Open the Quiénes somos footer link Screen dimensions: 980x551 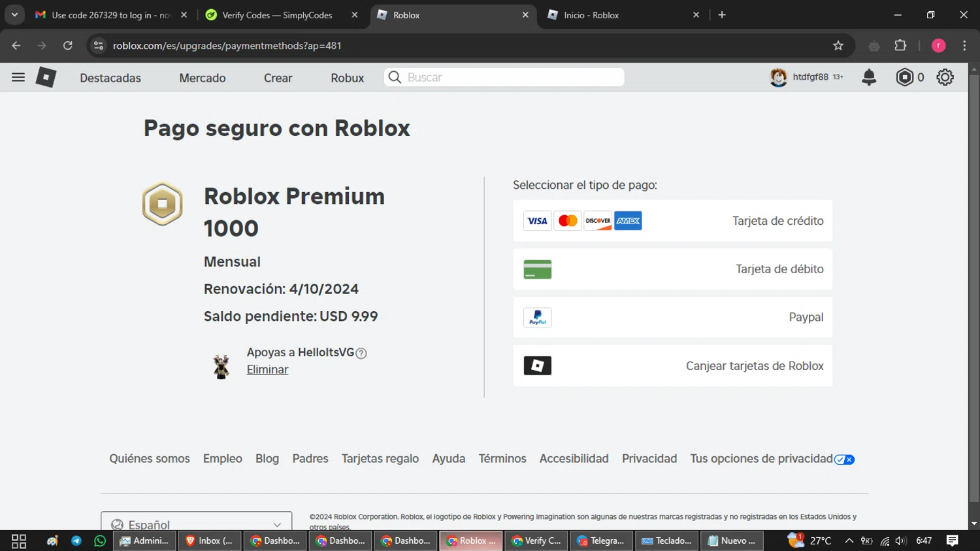point(150,459)
